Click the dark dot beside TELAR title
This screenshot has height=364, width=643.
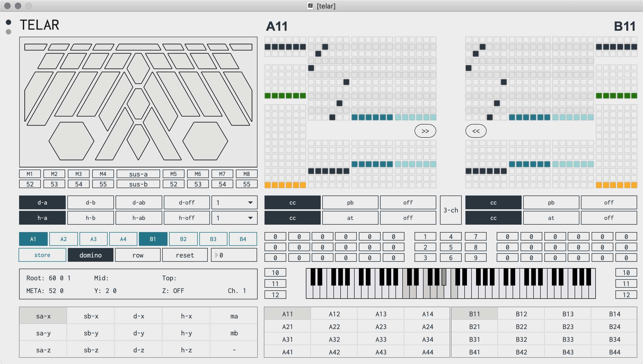click(8, 22)
